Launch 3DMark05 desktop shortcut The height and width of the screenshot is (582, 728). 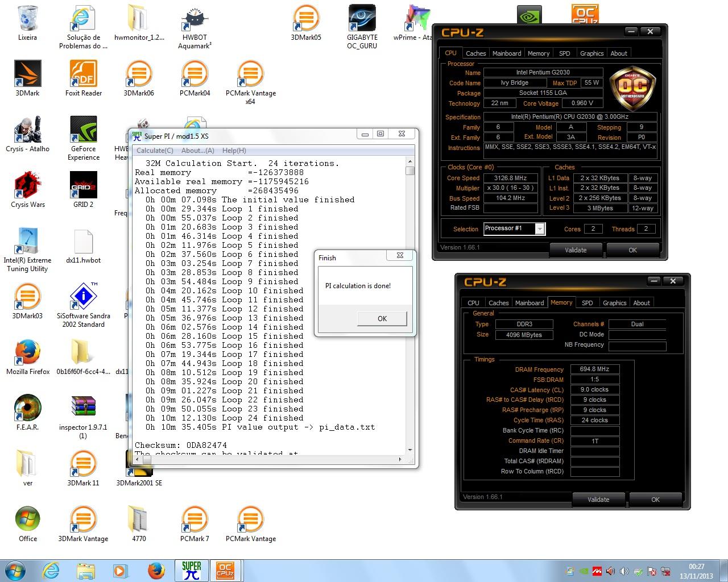tap(306, 23)
